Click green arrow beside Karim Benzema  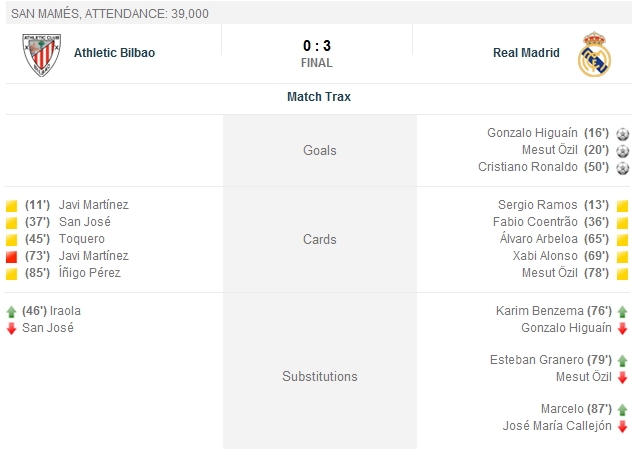tap(622, 311)
